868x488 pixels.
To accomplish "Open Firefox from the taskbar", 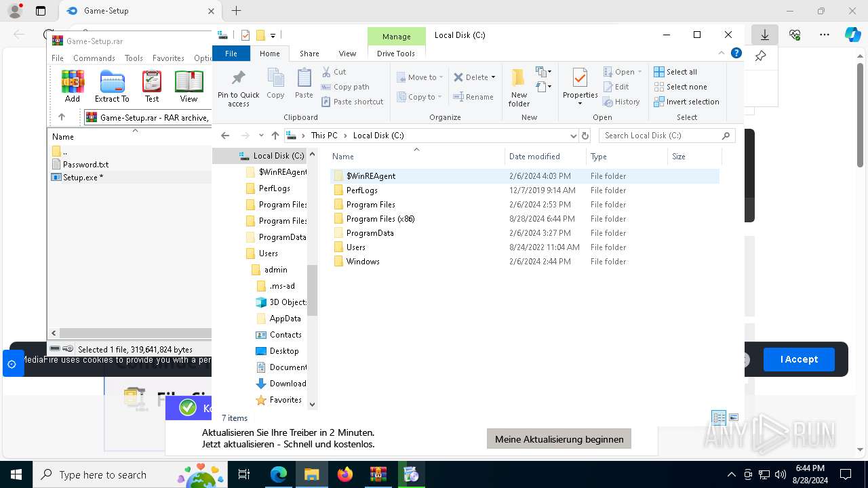I will [345, 474].
